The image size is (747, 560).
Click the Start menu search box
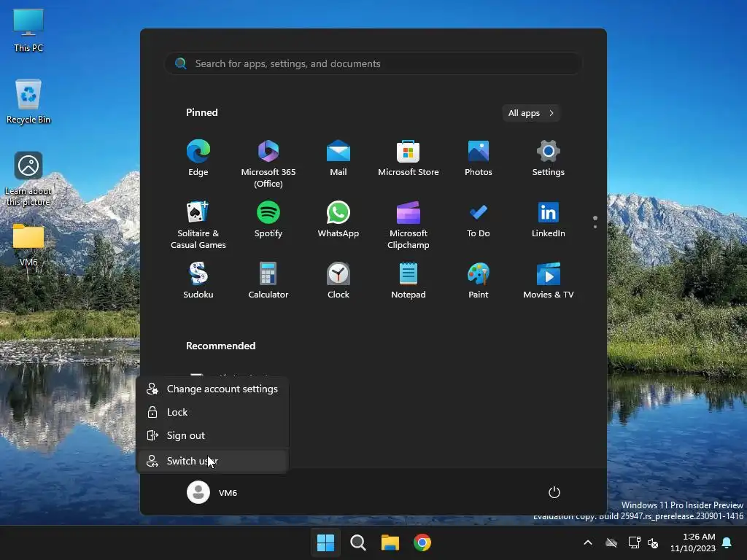373,63
